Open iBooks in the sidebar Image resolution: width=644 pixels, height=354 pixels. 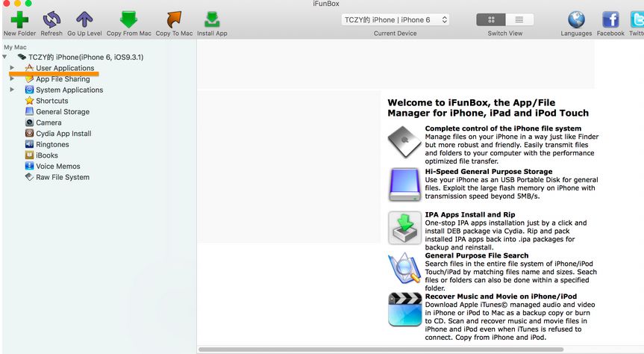47,155
